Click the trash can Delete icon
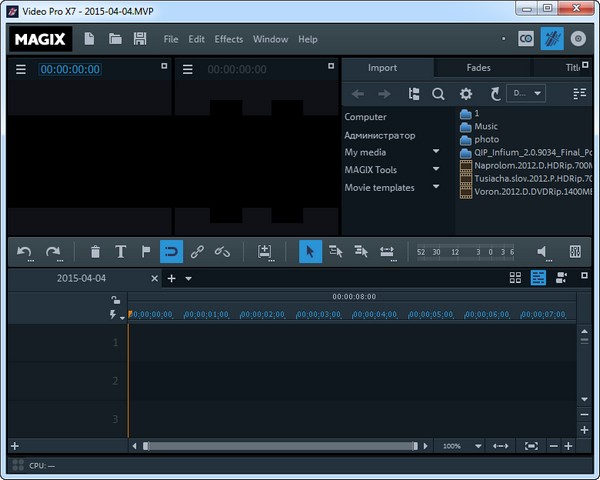The height and width of the screenshot is (480, 600). click(x=95, y=252)
